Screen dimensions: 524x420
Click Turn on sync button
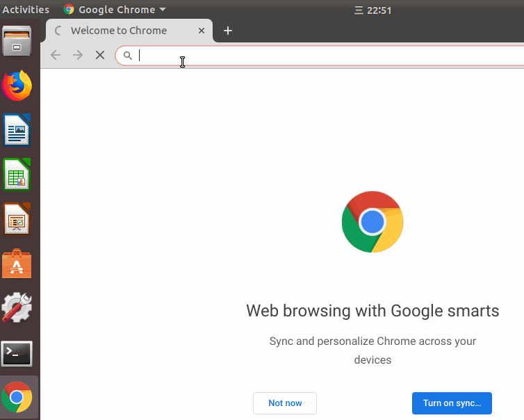click(452, 403)
